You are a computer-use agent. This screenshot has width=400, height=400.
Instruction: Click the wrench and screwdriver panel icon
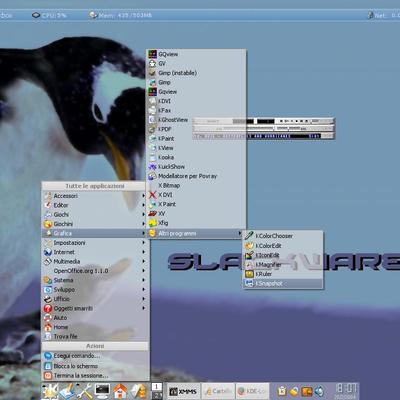click(x=85, y=391)
